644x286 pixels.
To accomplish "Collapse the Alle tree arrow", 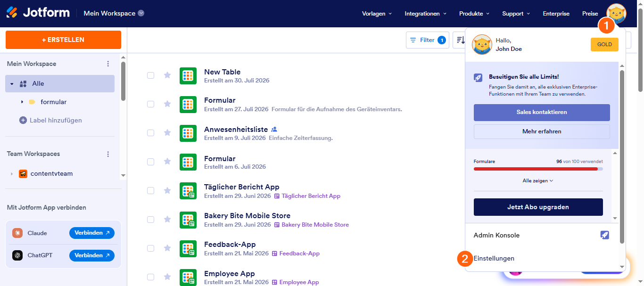I will point(12,84).
